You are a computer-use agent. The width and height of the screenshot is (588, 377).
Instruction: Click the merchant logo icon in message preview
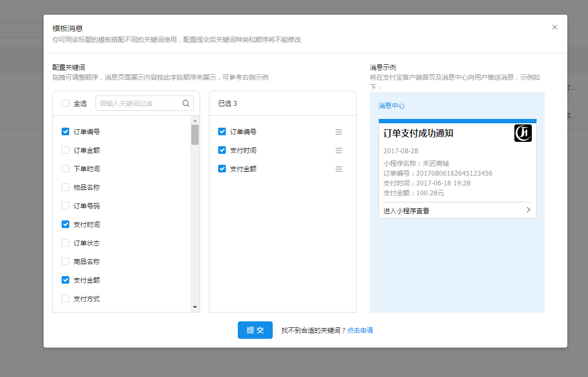point(523,133)
